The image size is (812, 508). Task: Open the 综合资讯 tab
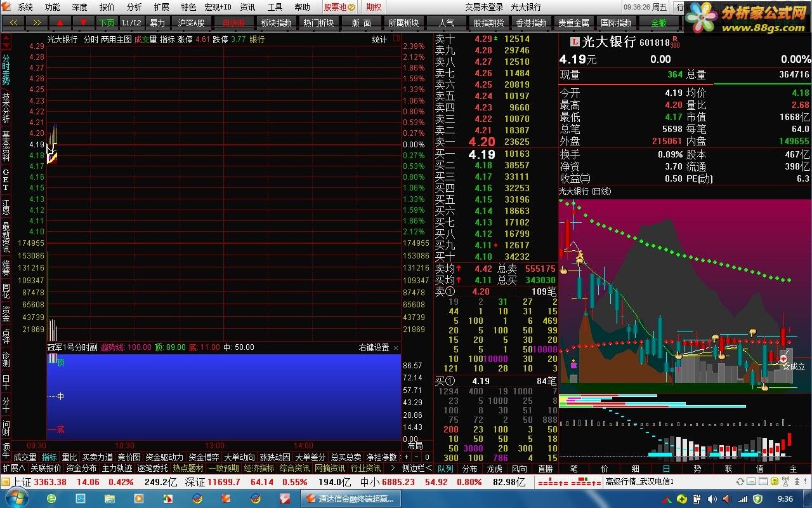[x=295, y=468]
